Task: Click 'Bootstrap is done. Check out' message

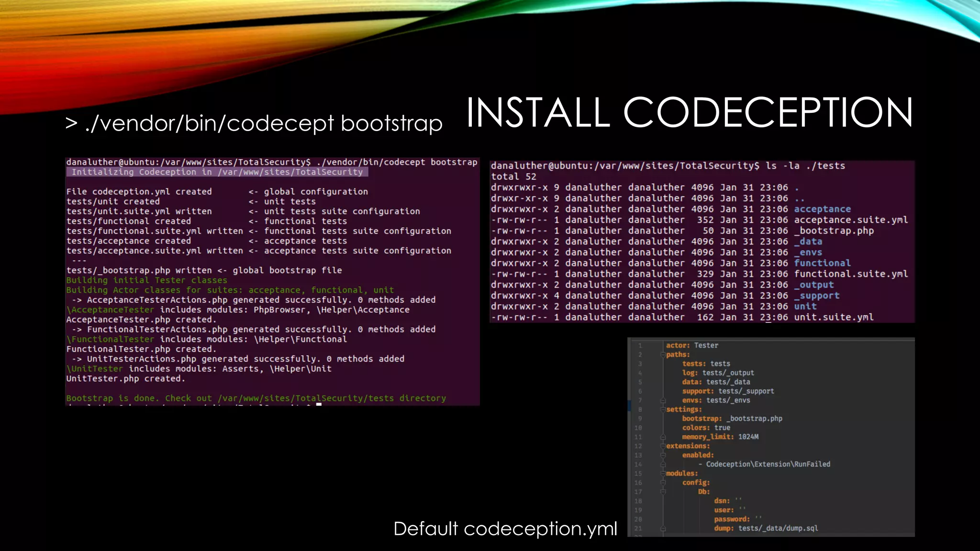Action: (x=256, y=398)
